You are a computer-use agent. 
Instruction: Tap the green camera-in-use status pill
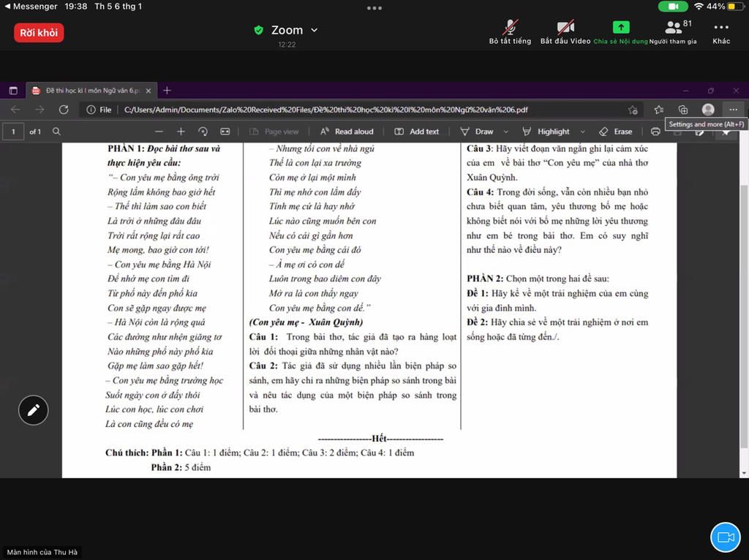click(x=673, y=6)
